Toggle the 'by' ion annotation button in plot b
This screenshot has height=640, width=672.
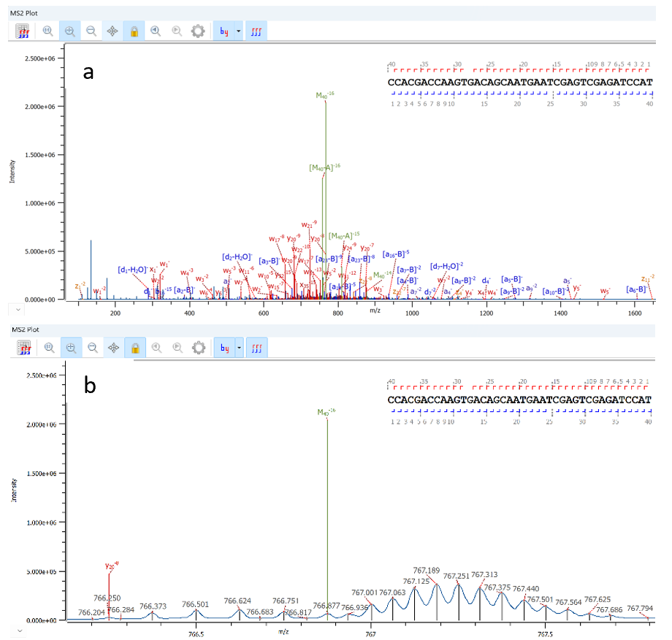224,348
